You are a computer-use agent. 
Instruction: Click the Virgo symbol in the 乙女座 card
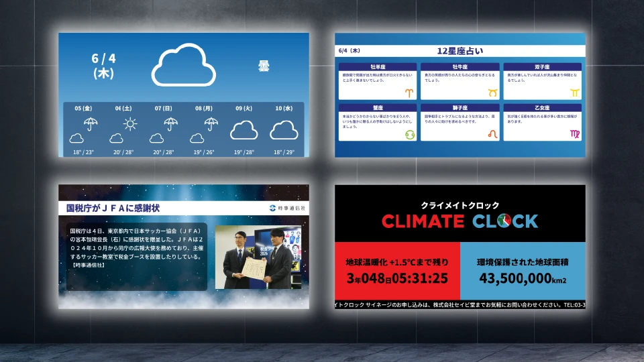[x=575, y=134]
